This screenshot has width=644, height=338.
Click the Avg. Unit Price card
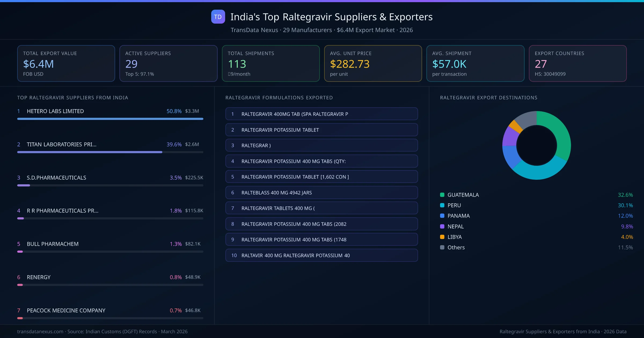373,63
